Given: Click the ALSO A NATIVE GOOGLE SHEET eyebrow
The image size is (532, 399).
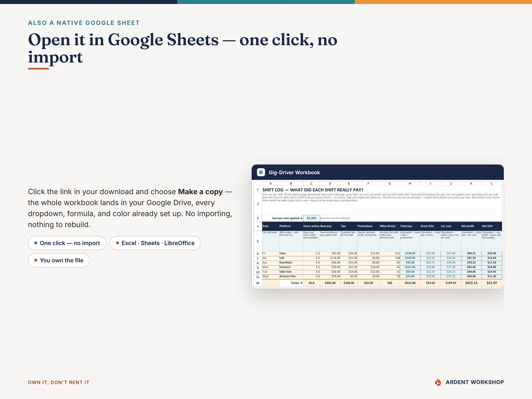Looking at the screenshot, I should (84, 23).
